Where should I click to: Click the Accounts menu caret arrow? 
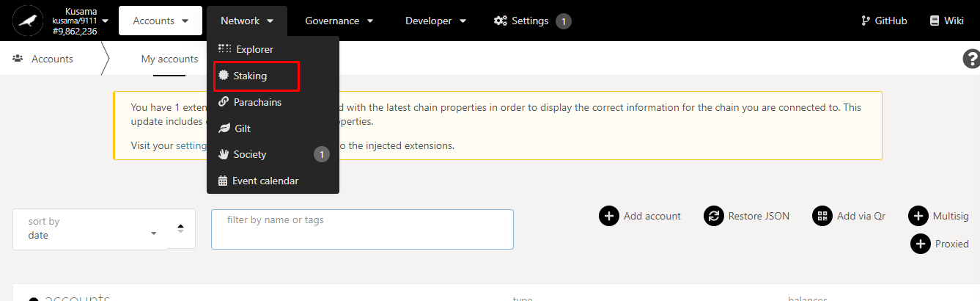click(x=185, y=21)
